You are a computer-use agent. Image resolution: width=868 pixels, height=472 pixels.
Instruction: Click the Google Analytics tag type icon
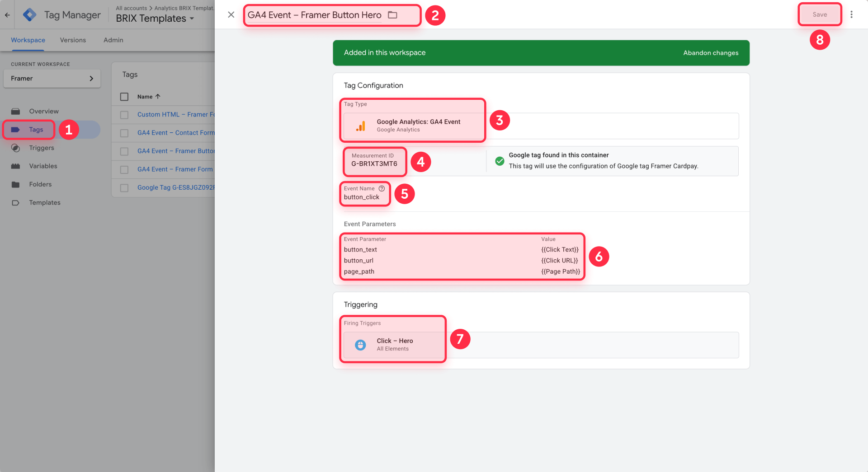coord(360,126)
